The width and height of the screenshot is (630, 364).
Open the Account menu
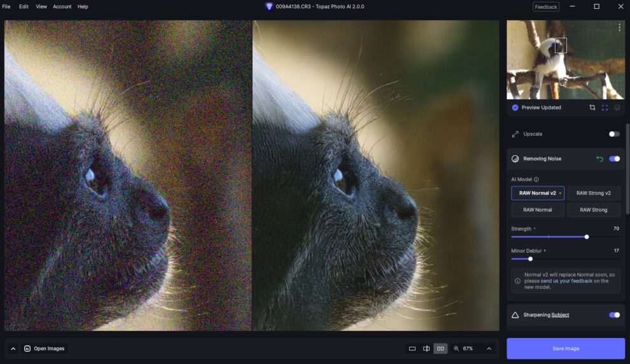(62, 6)
